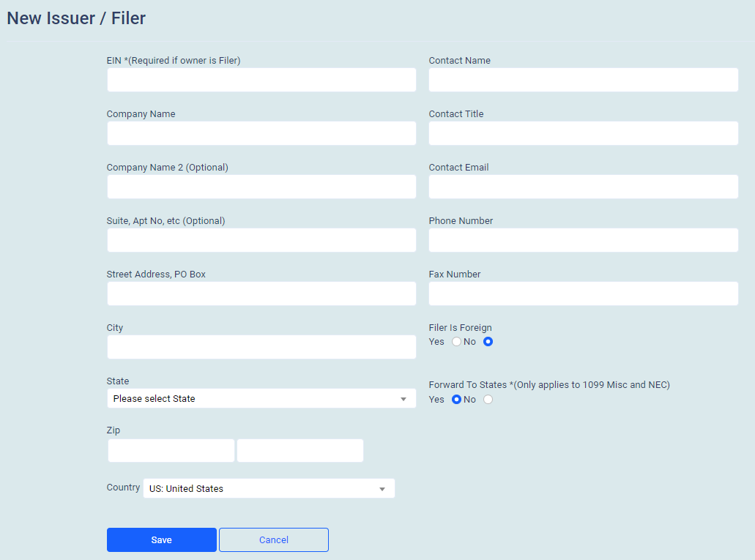Click the second Zip extension box

click(x=300, y=451)
